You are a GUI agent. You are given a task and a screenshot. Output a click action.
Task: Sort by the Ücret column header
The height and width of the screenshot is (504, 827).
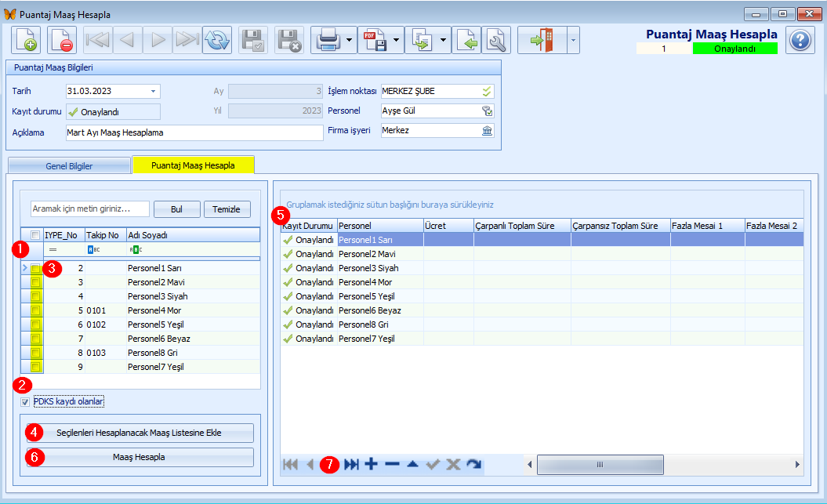click(x=448, y=226)
